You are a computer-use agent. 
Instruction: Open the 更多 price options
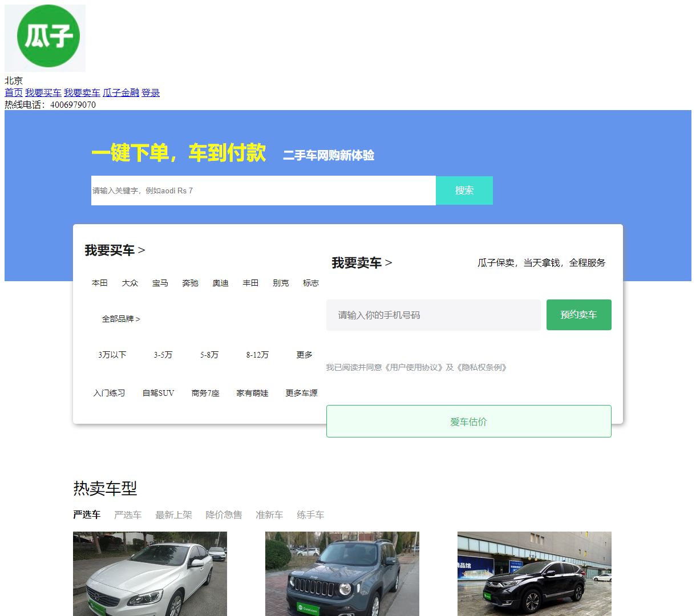coord(304,355)
